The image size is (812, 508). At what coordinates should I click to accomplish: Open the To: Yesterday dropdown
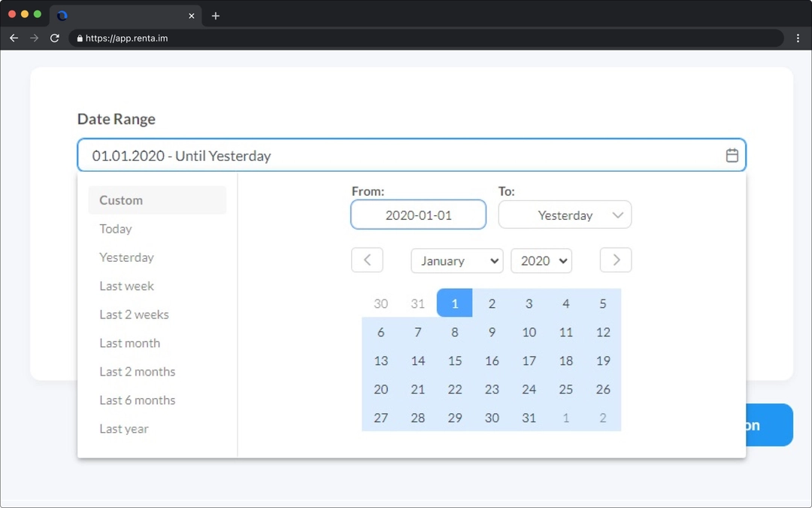tap(565, 214)
